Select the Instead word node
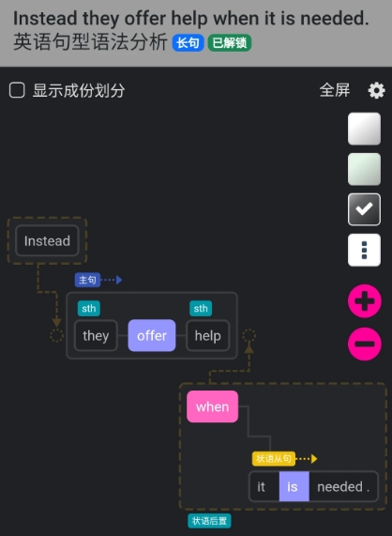 tap(47, 241)
